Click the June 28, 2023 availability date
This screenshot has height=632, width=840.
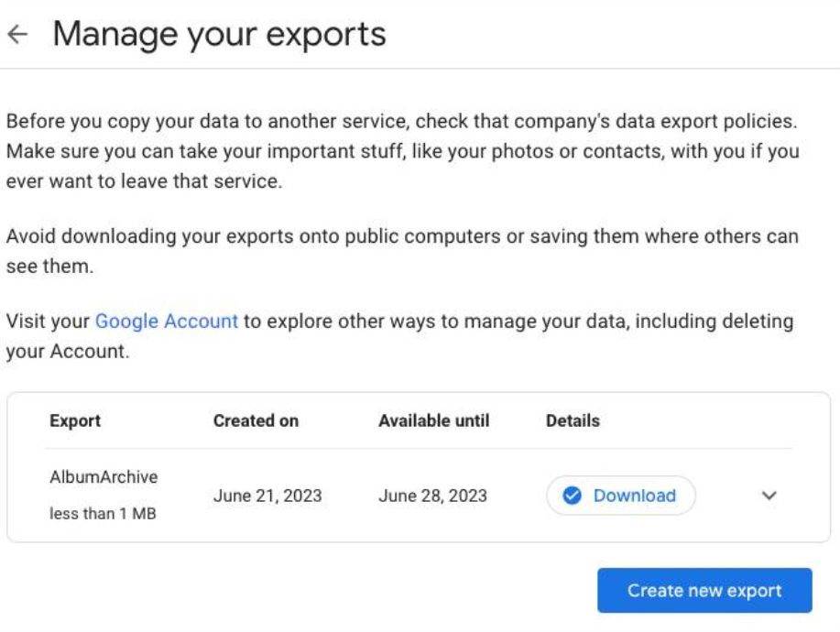[432, 496]
